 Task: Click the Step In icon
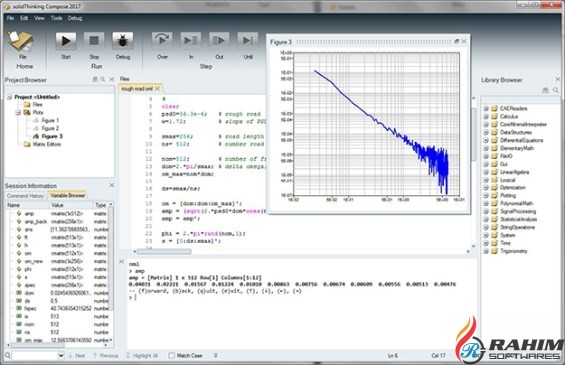pos(191,41)
